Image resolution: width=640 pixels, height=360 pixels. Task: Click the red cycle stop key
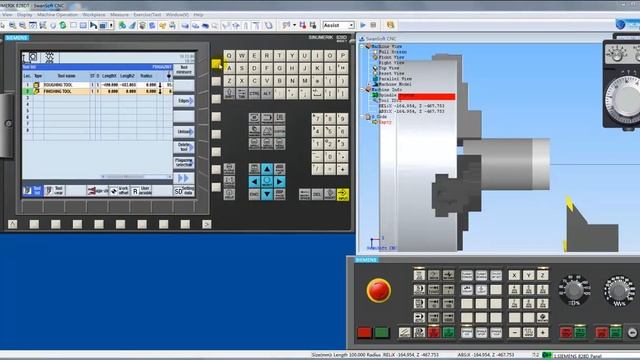pos(434,332)
